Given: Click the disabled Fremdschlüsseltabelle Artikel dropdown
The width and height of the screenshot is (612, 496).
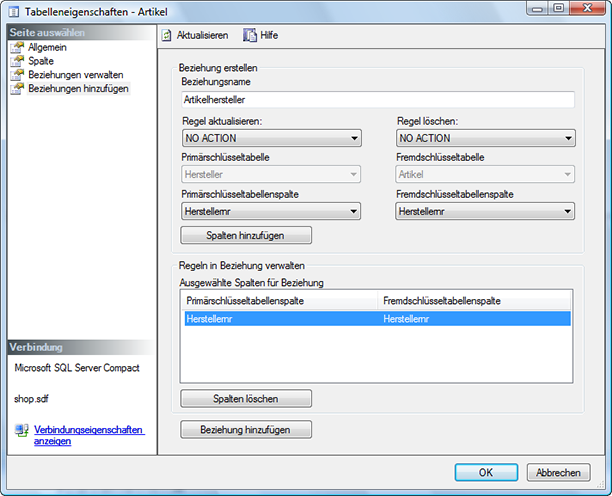Looking at the screenshot, I should point(485,174).
